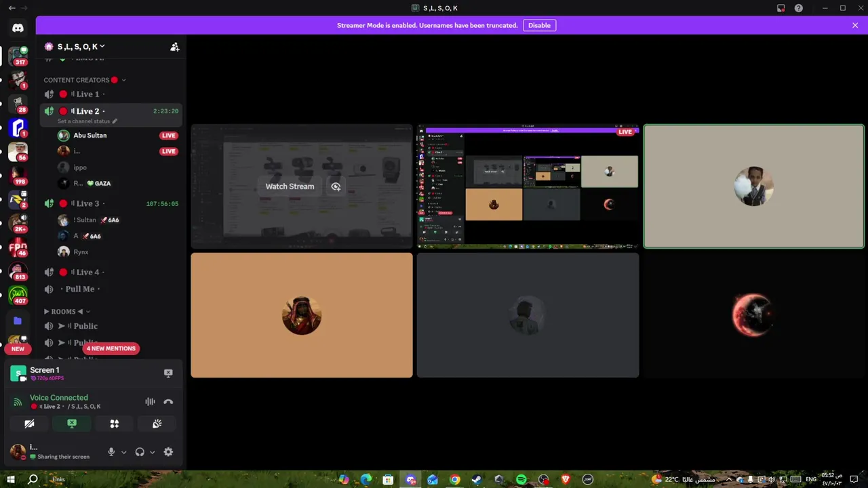
Task: Open the noise suppression waveform icon
Action: (150, 401)
